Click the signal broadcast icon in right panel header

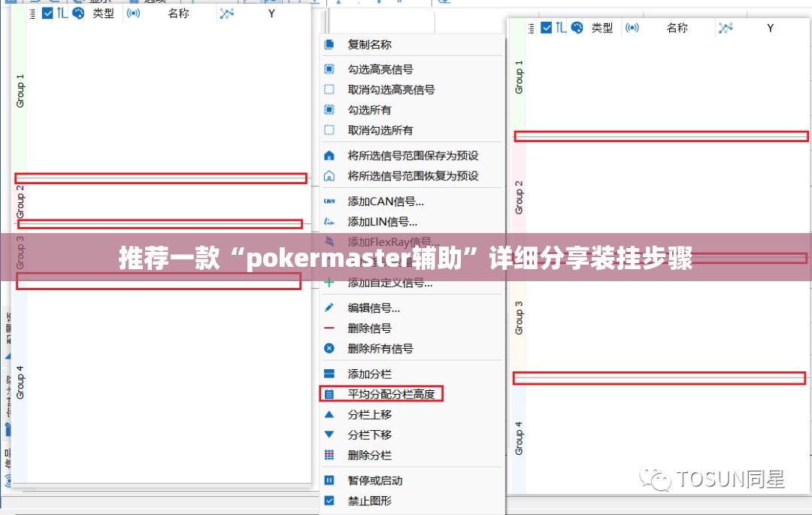coord(632,27)
